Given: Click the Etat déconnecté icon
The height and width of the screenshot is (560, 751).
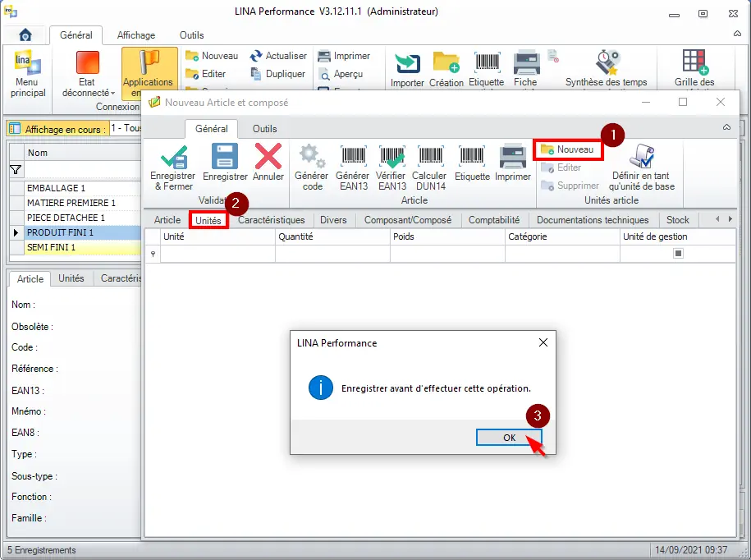Looking at the screenshot, I should 88,62.
